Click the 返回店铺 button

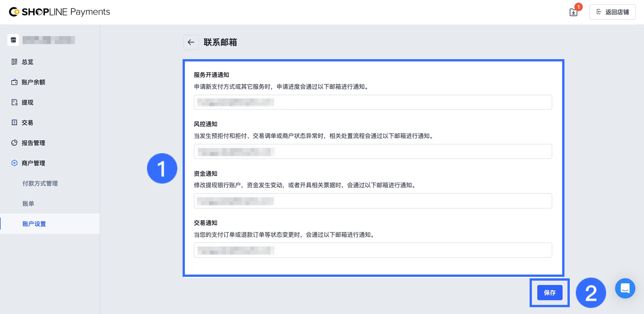click(x=612, y=12)
